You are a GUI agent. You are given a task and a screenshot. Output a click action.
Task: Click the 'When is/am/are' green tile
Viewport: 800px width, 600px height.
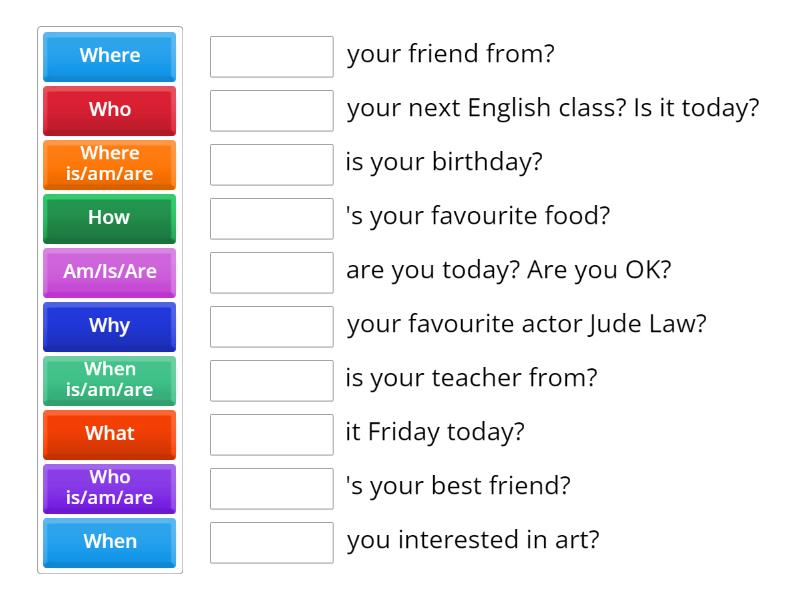(x=108, y=380)
